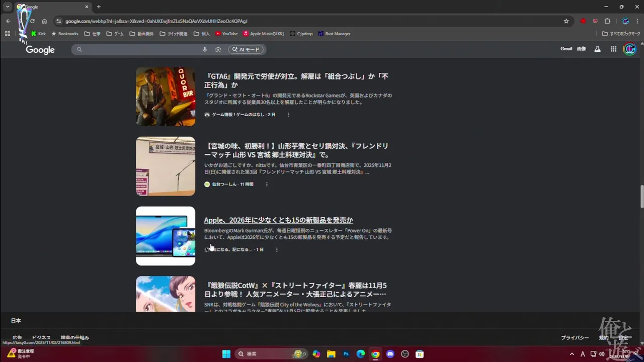Image resolution: width=644 pixels, height=362 pixels.
Task: Open options menu for the 仙台つーしん article
Action: 267,185
